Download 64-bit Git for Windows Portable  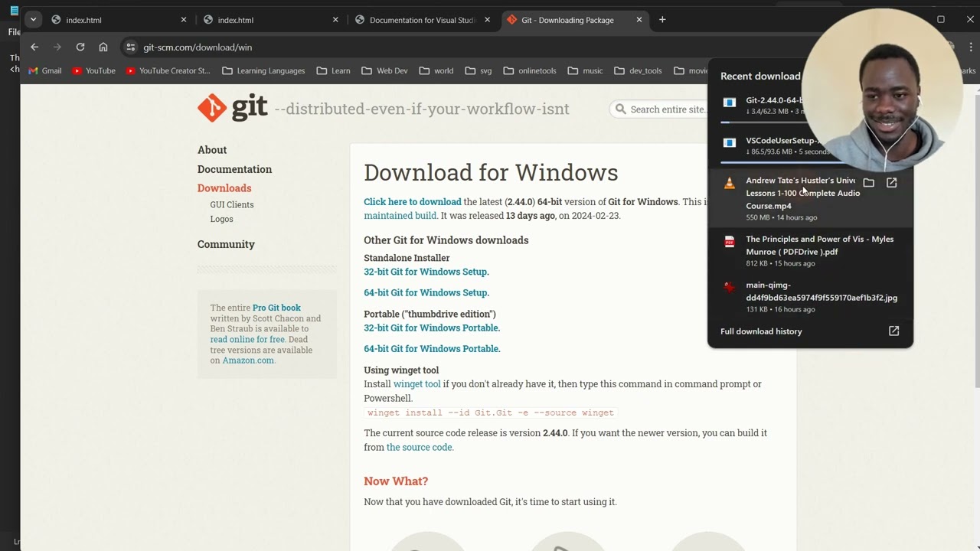point(432,348)
